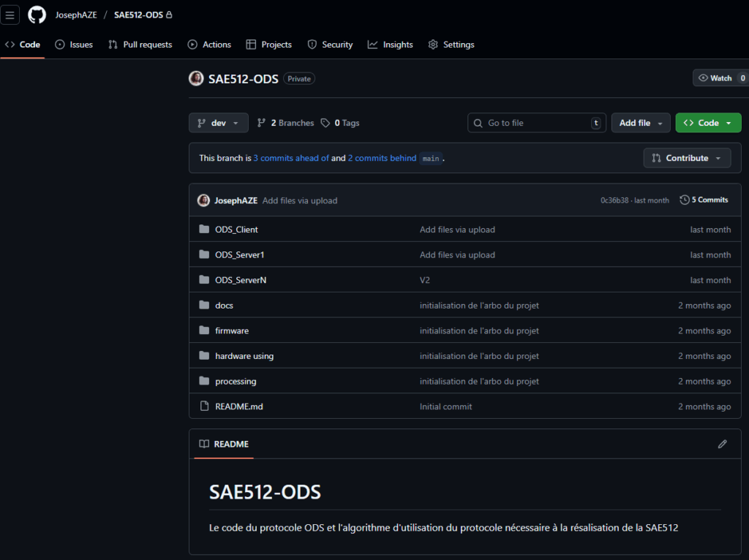Image resolution: width=749 pixels, height=560 pixels.
Task: Open the hamburger navigation menu
Action: point(10,15)
